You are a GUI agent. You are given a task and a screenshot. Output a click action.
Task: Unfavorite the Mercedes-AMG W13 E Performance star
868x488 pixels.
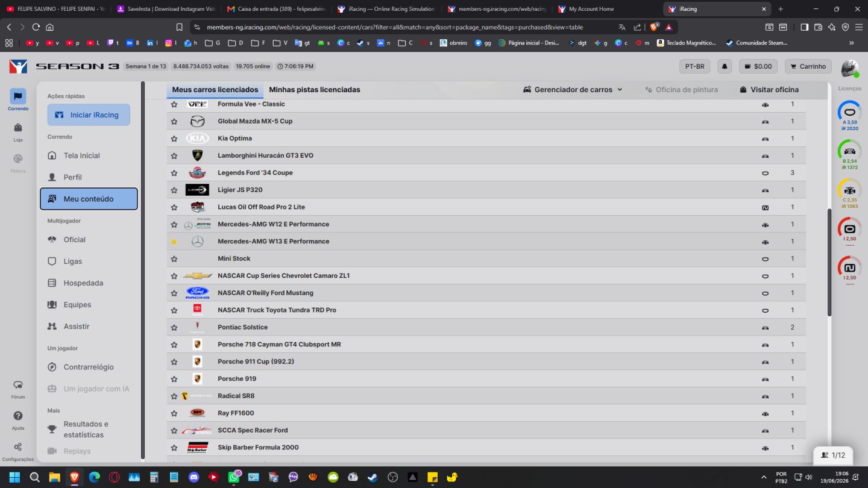pos(174,242)
